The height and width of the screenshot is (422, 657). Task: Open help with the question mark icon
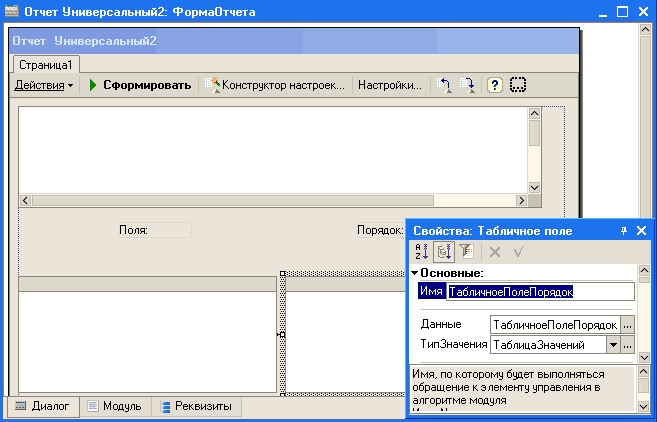pyautogui.click(x=494, y=85)
